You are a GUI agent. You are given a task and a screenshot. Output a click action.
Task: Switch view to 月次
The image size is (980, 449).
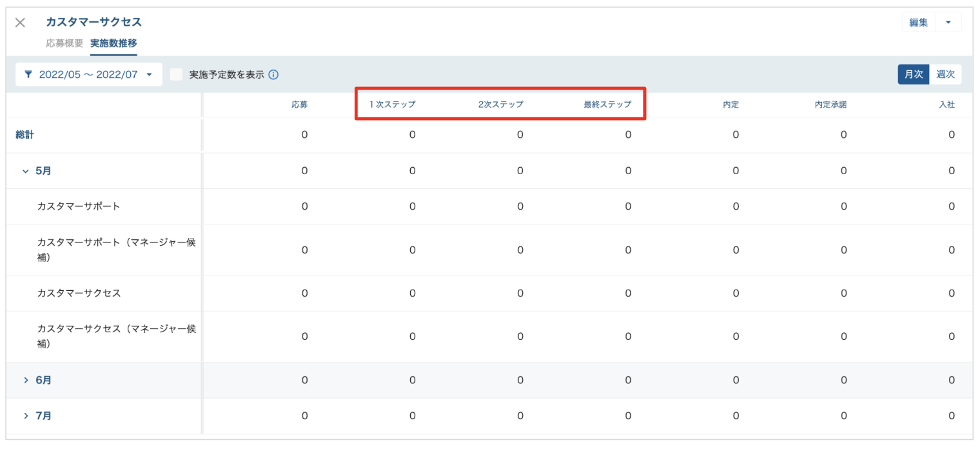(914, 74)
